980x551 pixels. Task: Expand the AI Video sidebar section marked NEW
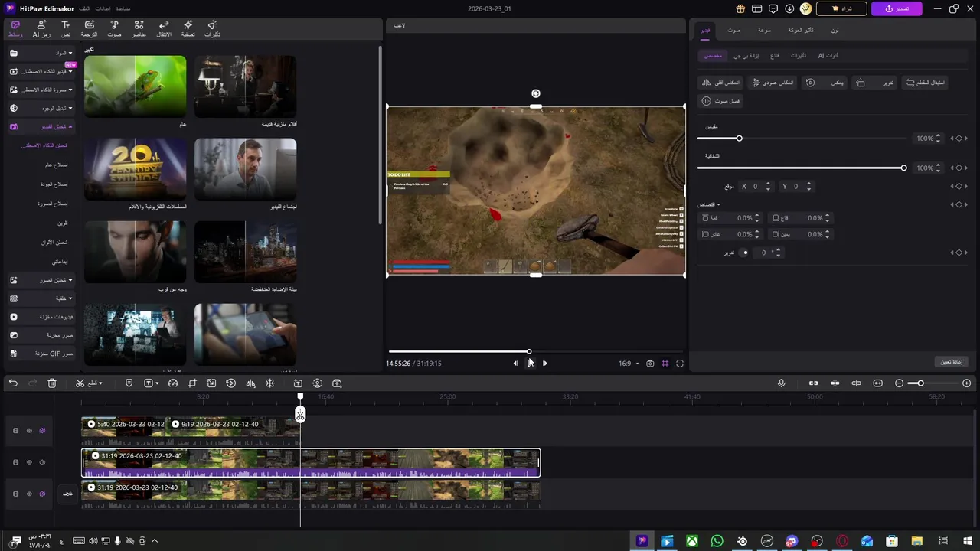(x=42, y=71)
